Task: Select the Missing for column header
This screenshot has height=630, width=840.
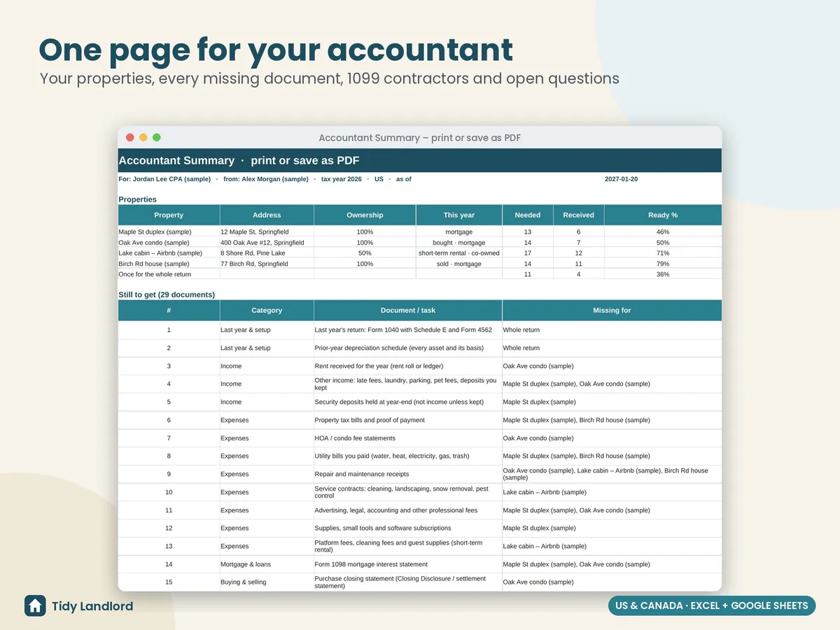Action: click(612, 310)
